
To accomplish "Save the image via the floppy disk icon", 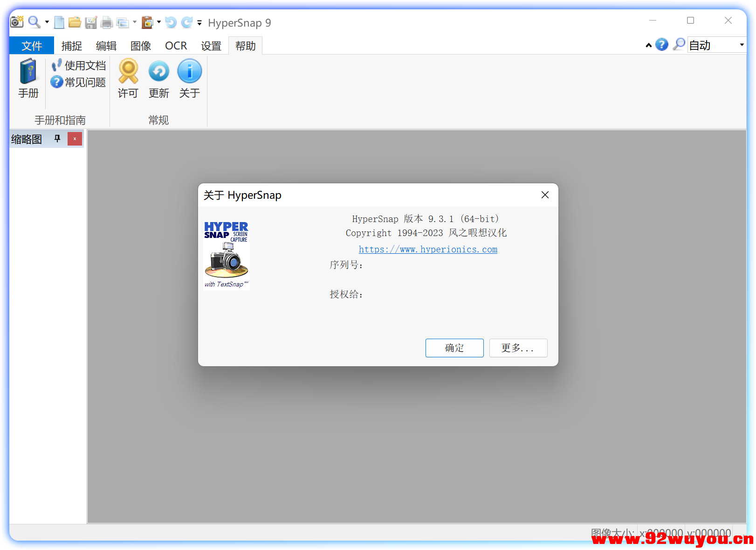I will point(91,22).
